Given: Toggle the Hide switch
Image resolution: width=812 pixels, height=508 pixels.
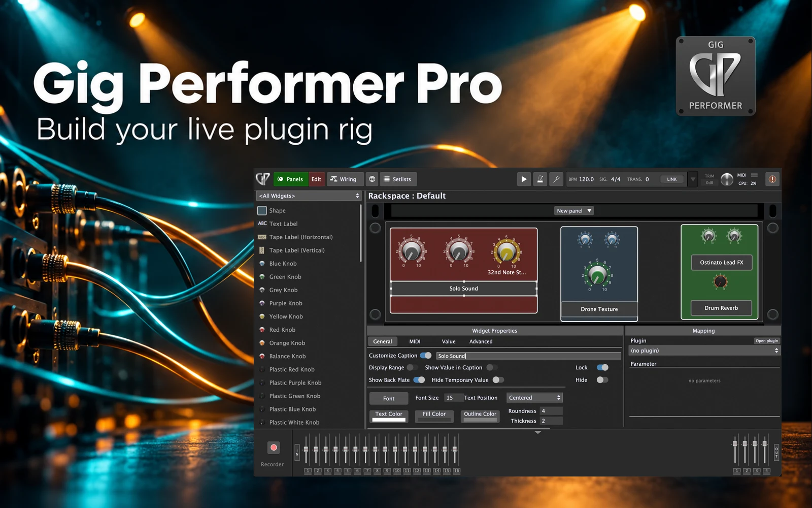Looking at the screenshot, I should point(602,380).
